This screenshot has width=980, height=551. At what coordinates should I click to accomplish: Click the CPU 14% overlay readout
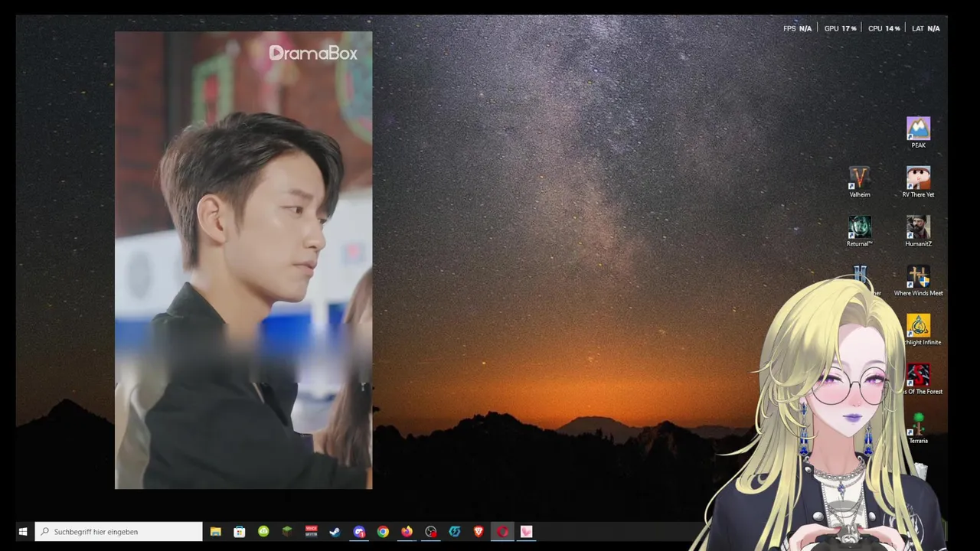884,28
